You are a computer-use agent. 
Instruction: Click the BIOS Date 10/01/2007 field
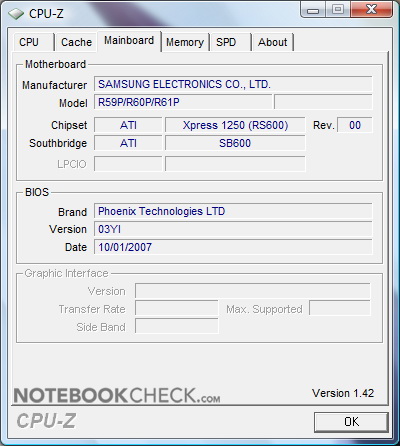(x=233, y=247)
